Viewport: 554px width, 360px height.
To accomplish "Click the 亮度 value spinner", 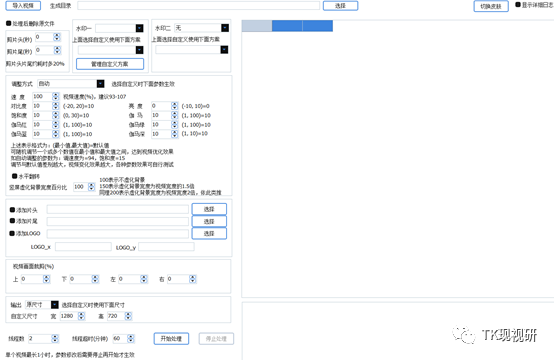I will [x=175, y=106].
